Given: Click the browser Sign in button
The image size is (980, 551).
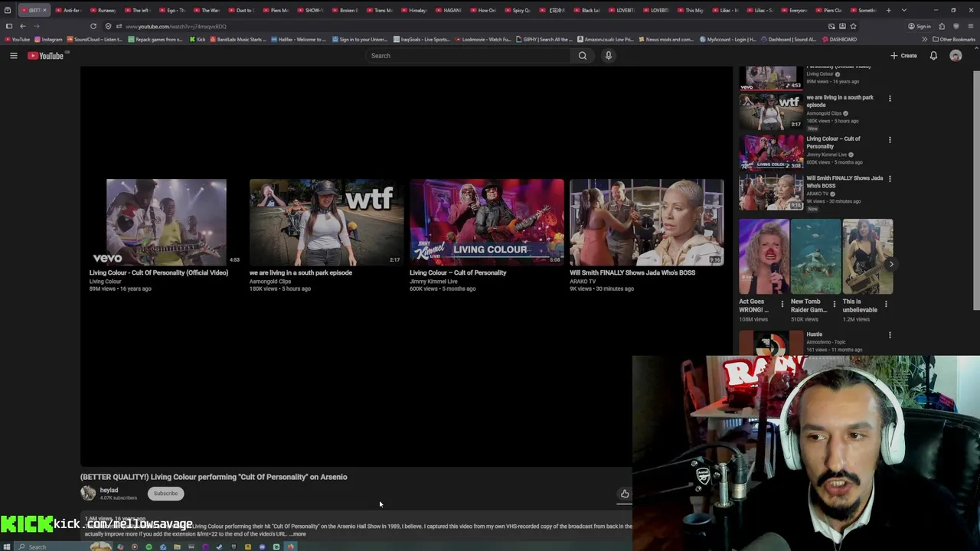Looking at the screenshot, I should pyautogui.click(x=920, y=26).
